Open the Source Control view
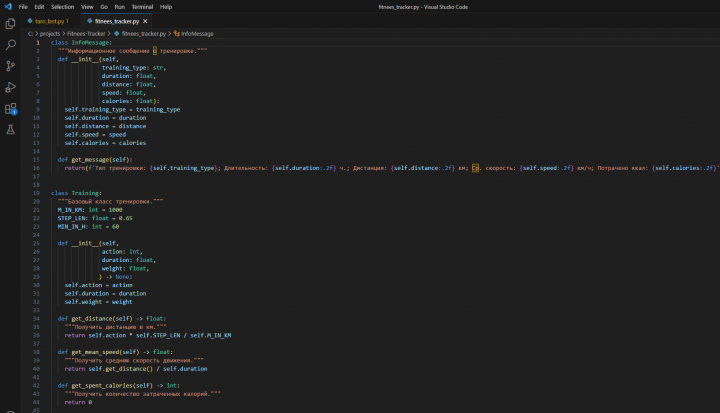Screen dimensions: 720x413 click(x=10, y=66)
